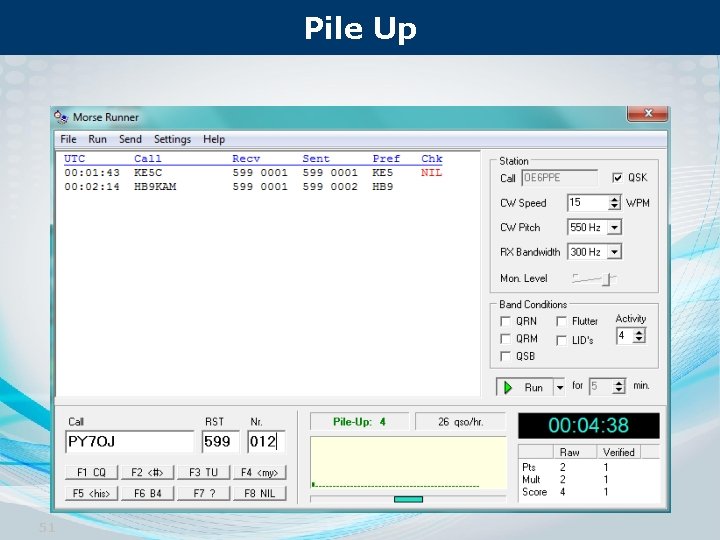Click the Recv column header
Image resolution: width=720 pixels, height=540 pixels.
(x=246, y=159)
